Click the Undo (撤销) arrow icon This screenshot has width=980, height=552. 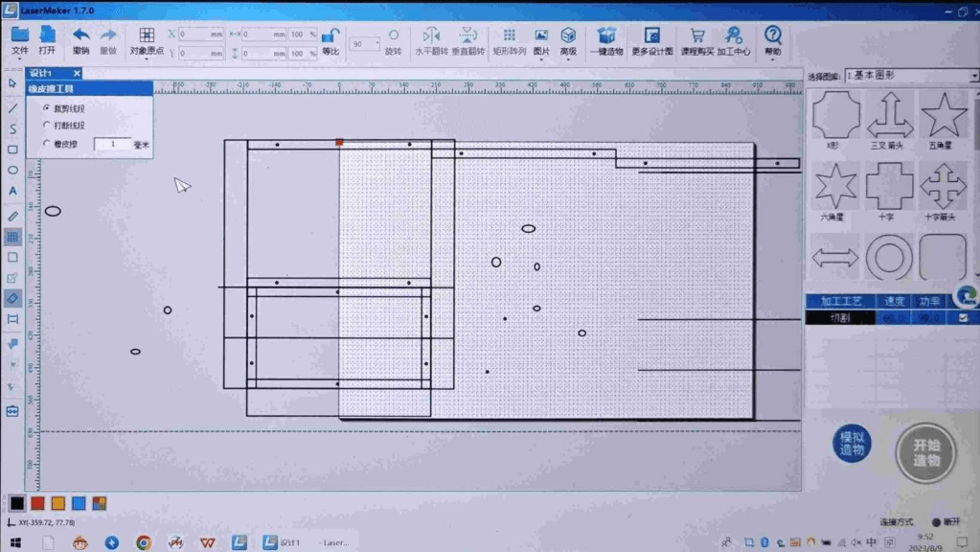coord(81,35)
